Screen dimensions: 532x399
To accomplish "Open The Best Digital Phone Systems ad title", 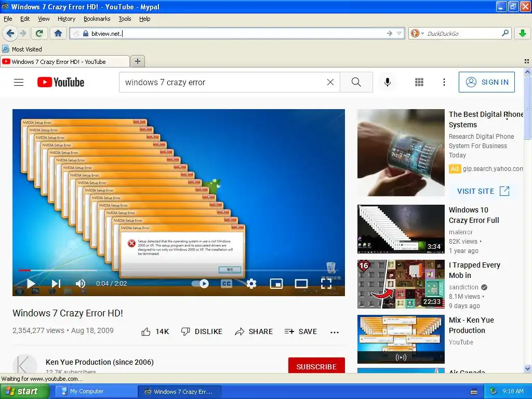I will tap(486, 119).
